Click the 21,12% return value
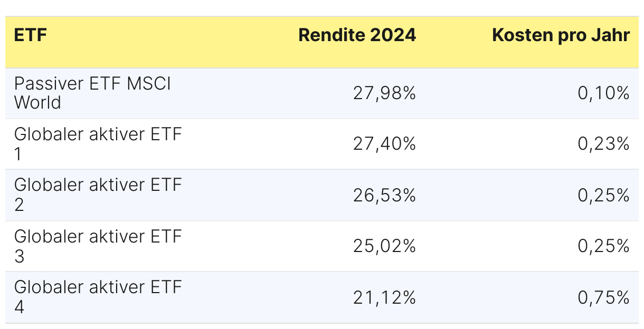Screen dimensions: 644x329 [x=384, y=298]
